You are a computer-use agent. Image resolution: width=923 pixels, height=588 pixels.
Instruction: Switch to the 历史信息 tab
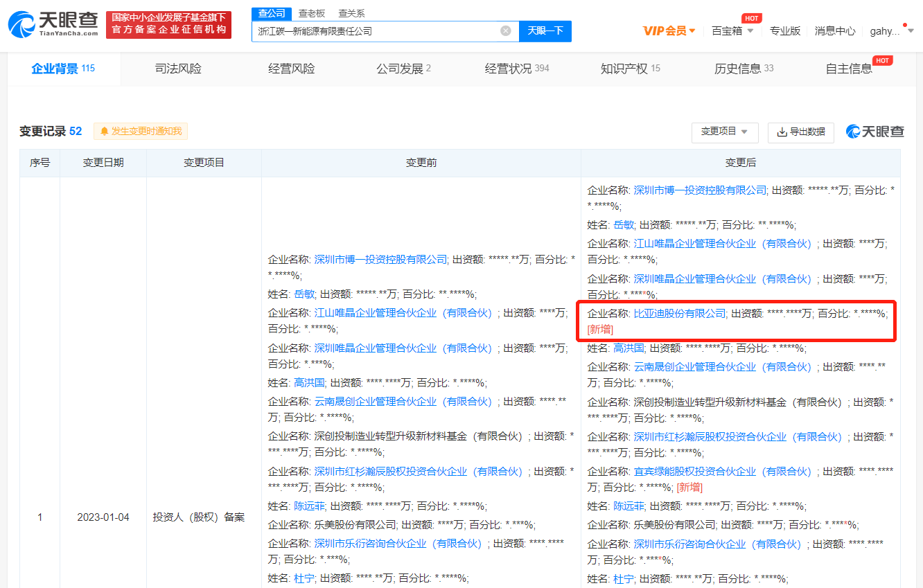(x=744, y=69)
